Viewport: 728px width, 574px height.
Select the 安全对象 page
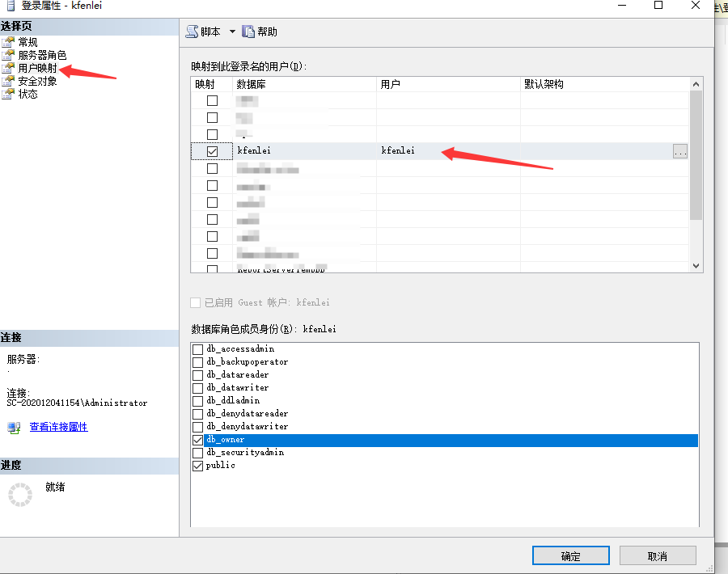[x=37, y=81]
